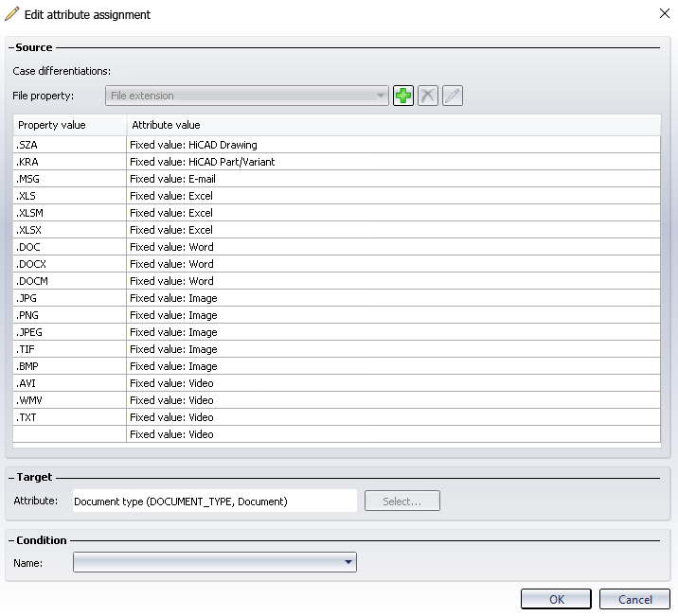The height and width of the screenshot is (616, 678).
Task: Click the Video value in .WMV row
Action: (394, 400)
